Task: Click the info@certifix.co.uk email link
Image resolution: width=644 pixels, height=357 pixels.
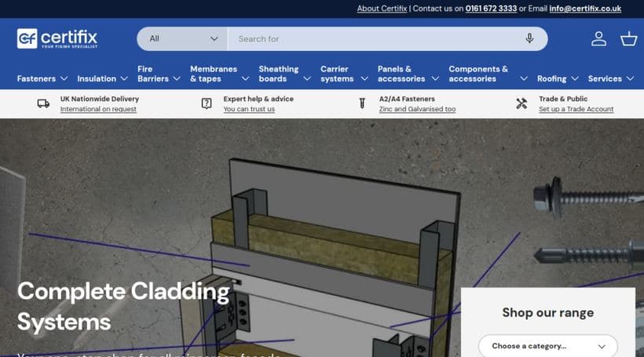Action: point(585,9)
